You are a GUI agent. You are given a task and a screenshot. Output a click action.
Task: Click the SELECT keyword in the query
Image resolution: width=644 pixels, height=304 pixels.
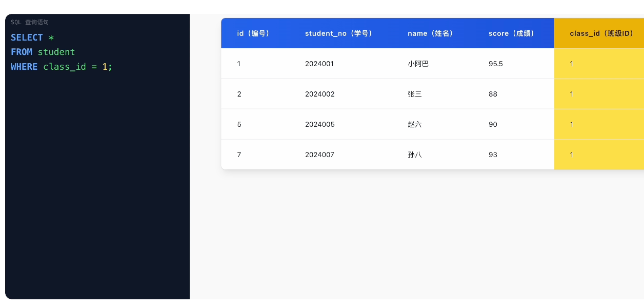click(27, 37)
